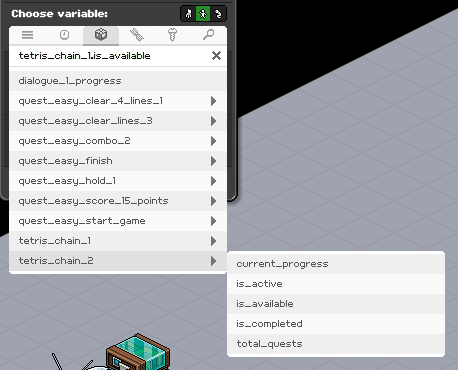
Task: Select the dialogue_1_progress variable
Action: pyautogui.click(x=118, y=81)
